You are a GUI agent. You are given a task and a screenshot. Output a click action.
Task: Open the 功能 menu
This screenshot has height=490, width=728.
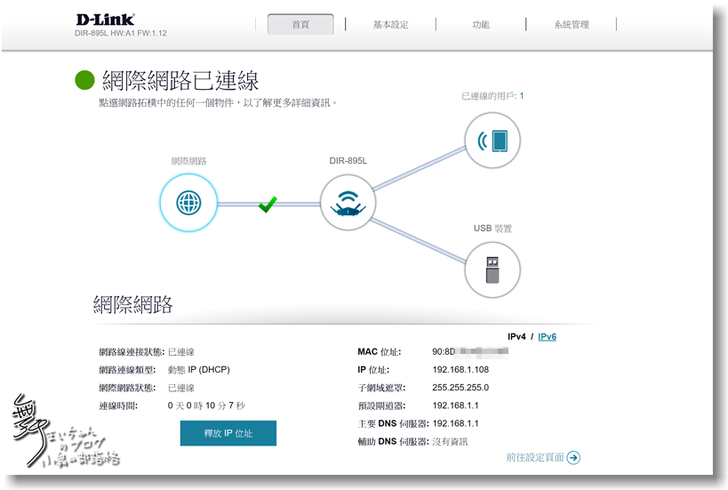(x=481, y=25)
